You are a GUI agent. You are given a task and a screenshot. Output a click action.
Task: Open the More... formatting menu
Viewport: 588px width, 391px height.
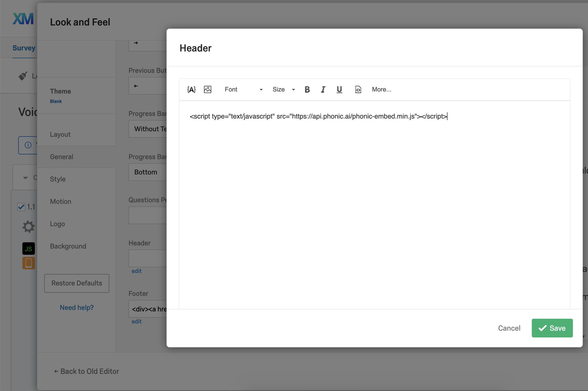point(381,89)
